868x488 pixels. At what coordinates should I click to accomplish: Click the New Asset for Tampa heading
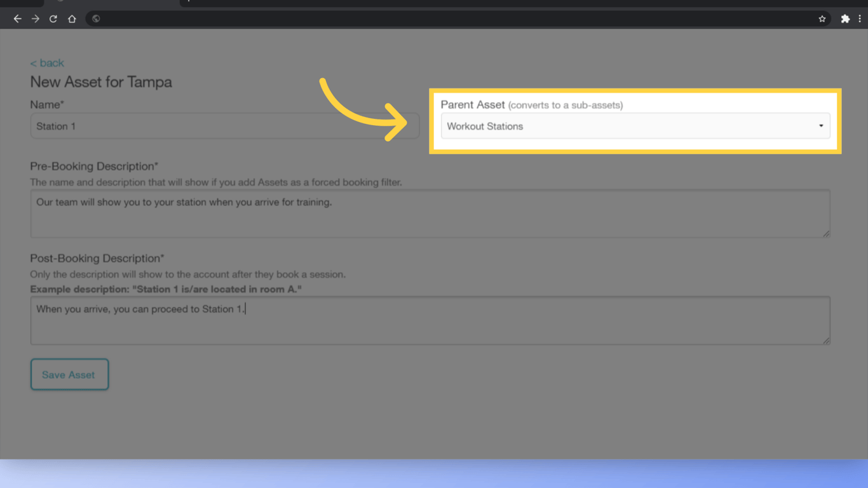click(x=100, y=82)
